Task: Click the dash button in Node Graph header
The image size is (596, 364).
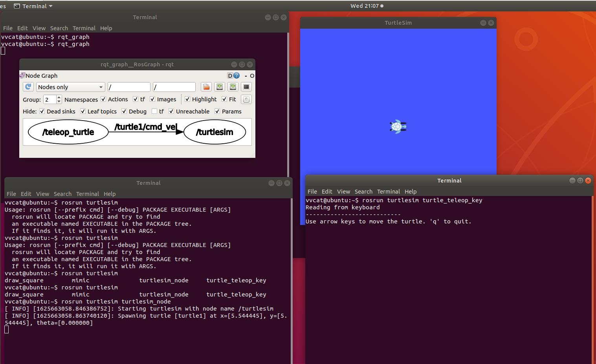Action: point(246,76)
